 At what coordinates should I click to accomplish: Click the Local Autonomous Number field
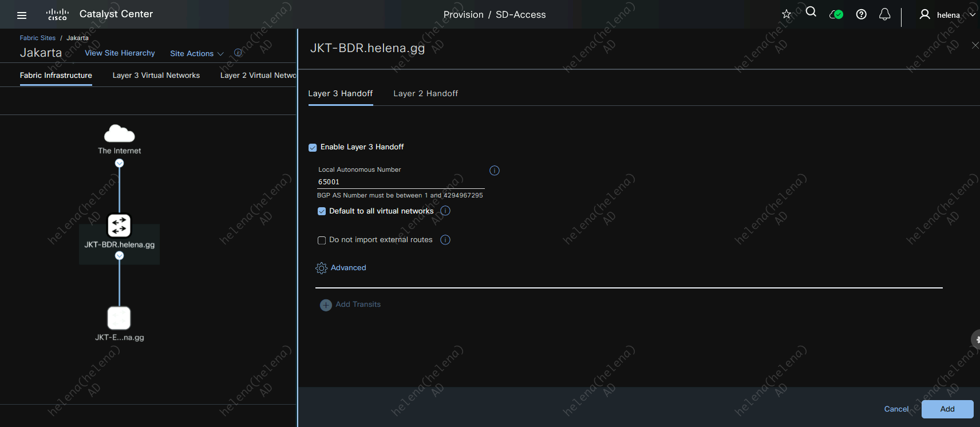[x=401, y=182]
